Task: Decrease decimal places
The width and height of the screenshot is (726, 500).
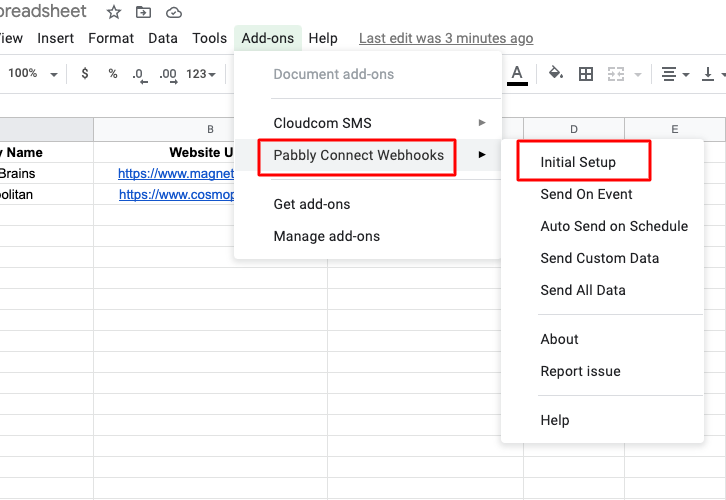Action: [x=139, y=75]
